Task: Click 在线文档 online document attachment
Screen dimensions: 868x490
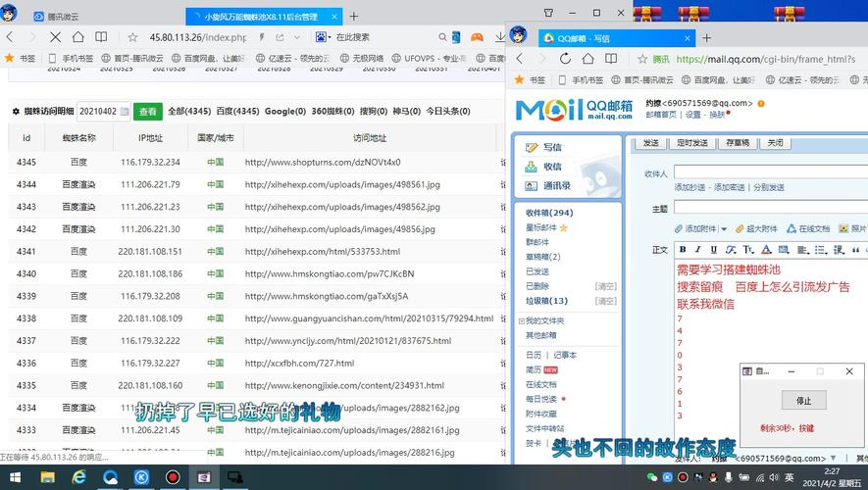Action: 808,228
